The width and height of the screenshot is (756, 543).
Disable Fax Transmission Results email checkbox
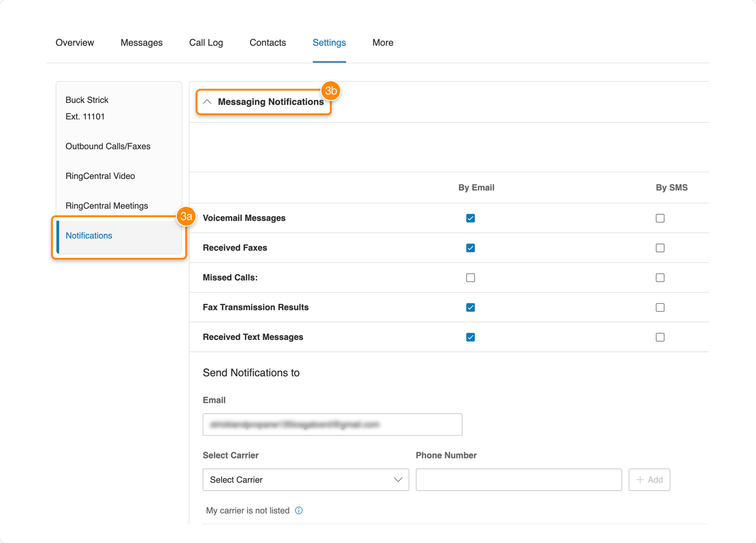(x=470, y=307)
